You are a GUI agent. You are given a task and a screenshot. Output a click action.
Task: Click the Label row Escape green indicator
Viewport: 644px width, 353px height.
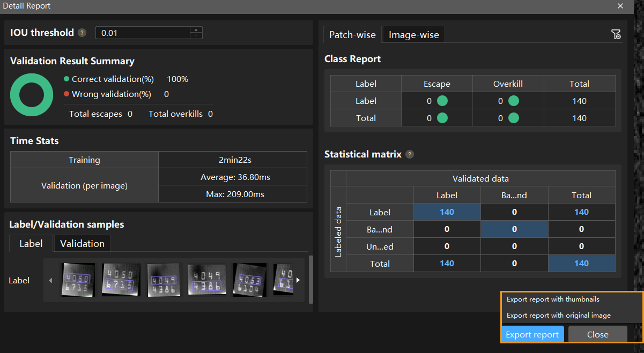pos(442,101)
